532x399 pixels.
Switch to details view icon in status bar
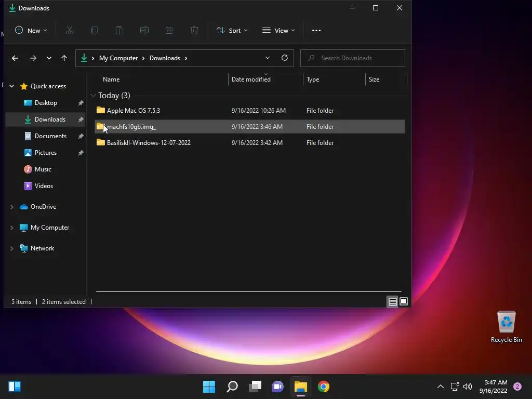coord(393,302)
